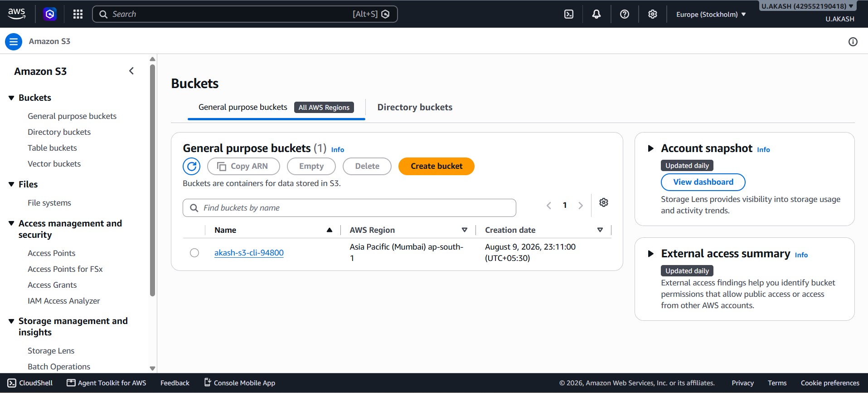Screen dimensions: 868x393
Task: Open the U.AKASH account menu dropdown
Action: (x=807, y=6)
